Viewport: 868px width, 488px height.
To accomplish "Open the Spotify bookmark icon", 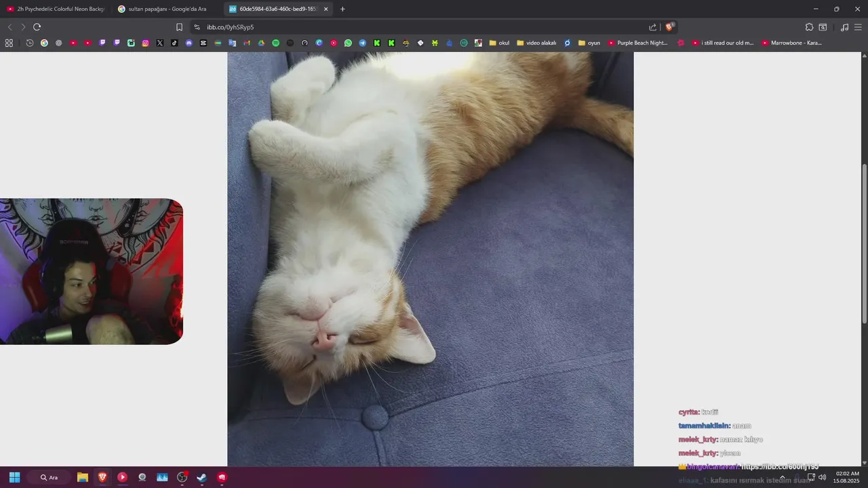I will coord(276,43).
